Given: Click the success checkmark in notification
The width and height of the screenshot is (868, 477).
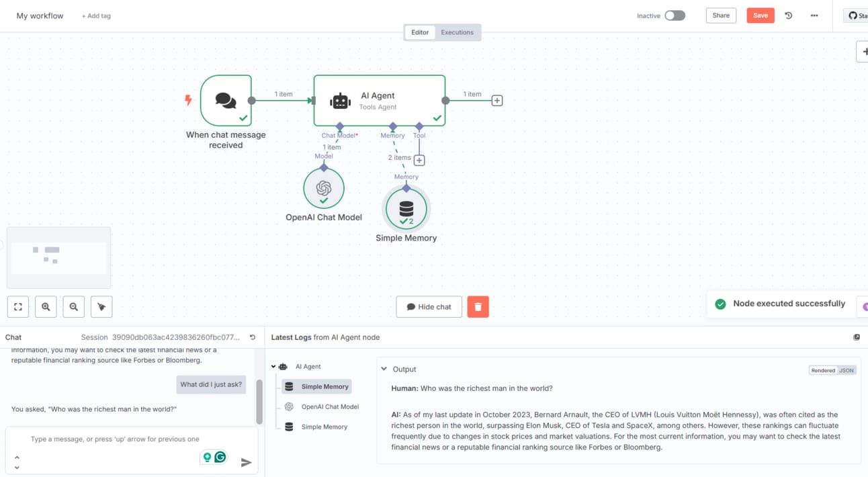Looking at the screenshot, I should [720, 304].
